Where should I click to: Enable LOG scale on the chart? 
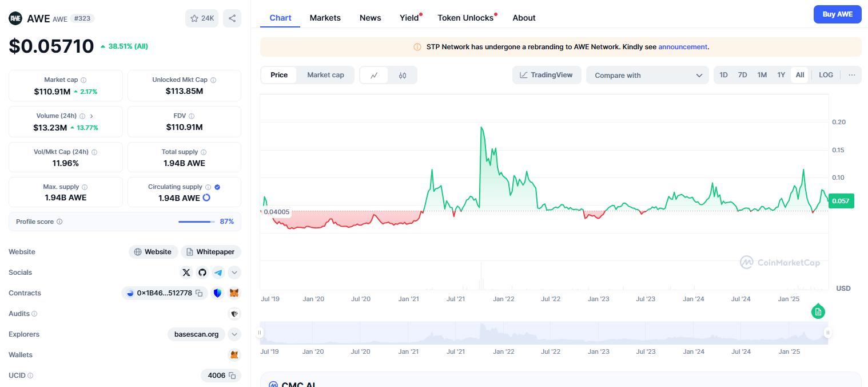pos(826,75)
